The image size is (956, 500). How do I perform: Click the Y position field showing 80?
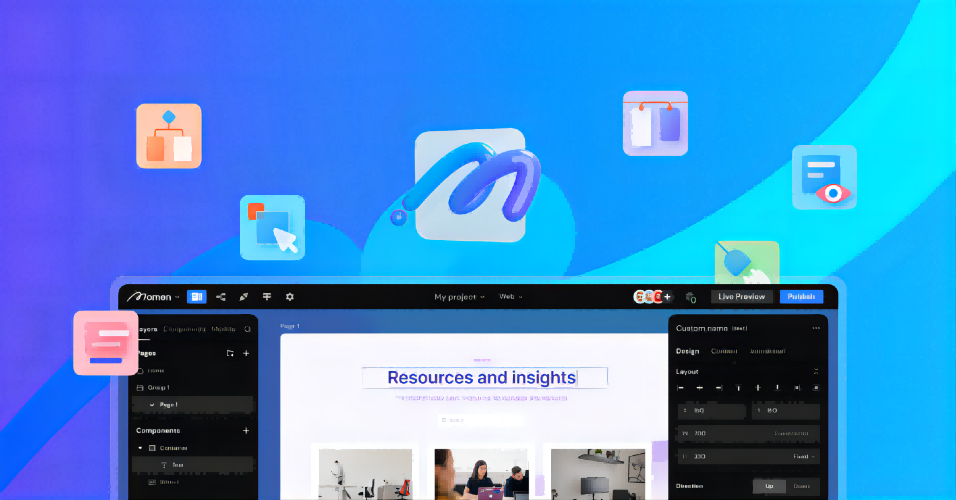(x=786, y=410)
